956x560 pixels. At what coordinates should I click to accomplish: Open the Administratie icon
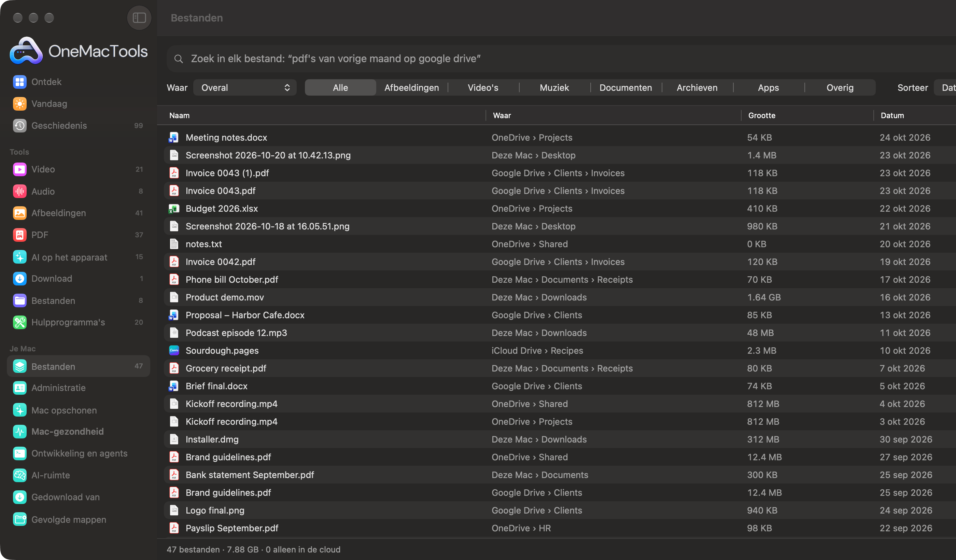[20, 388]
